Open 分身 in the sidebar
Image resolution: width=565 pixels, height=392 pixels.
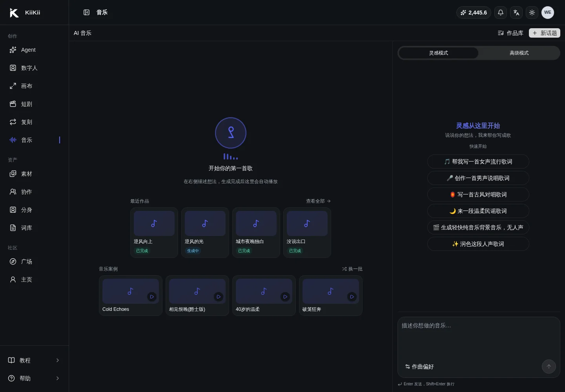tap(35, 210)
